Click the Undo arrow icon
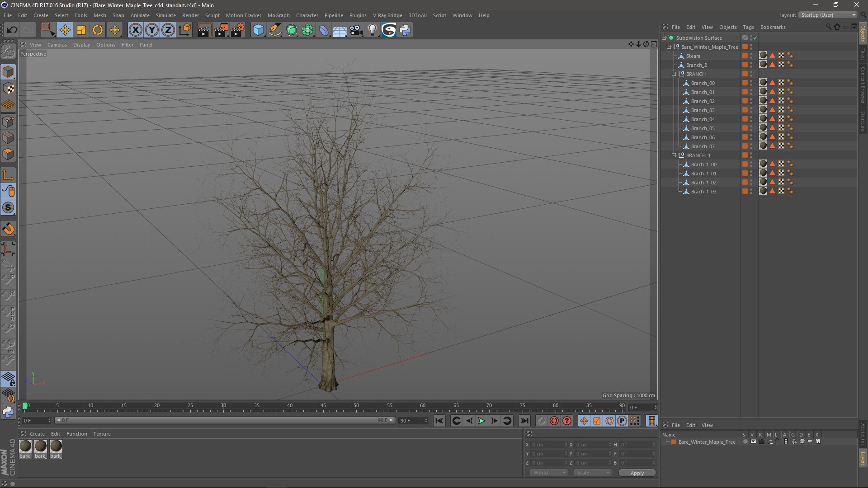 click(x=12, y=30)
